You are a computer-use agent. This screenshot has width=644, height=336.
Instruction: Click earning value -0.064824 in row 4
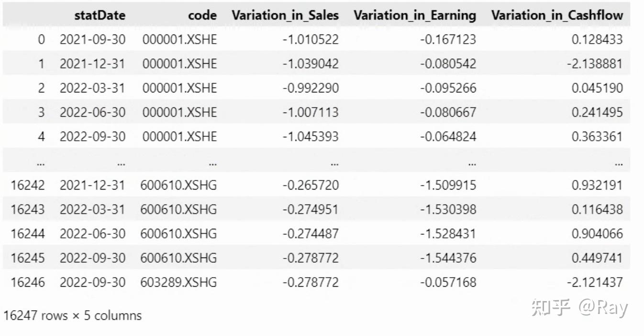(x=448, y=136)
